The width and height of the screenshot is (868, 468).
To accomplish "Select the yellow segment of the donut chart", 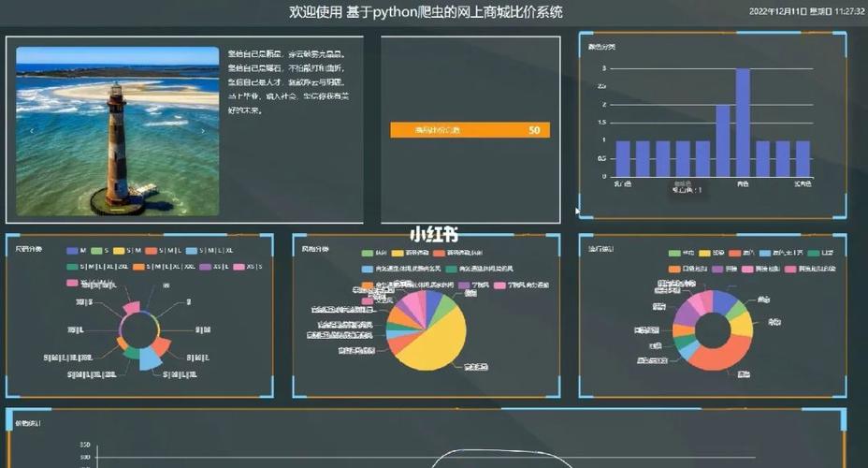I will click(x=743, y=325).
